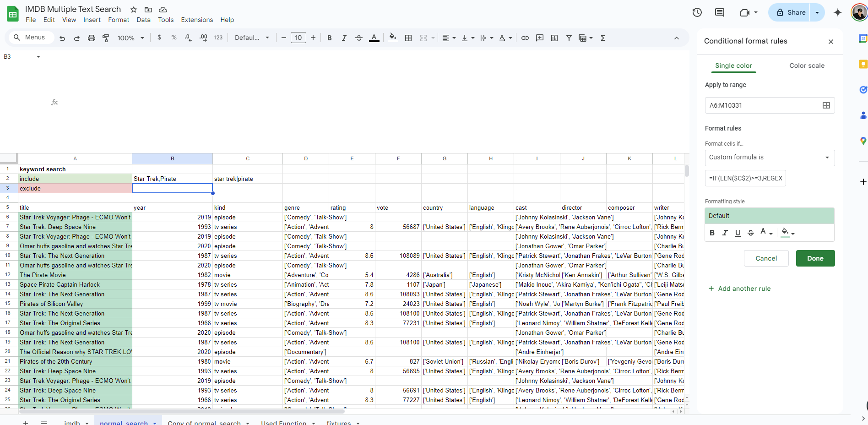Open the Insert menu
This screenshot has width=868, height=425.
[x=92, y=20]
